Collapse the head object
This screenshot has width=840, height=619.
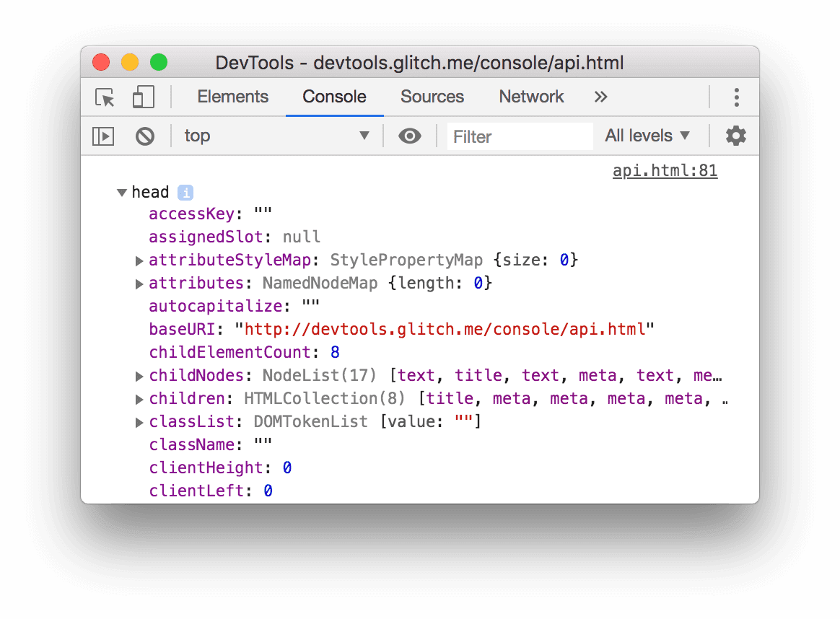point(121,192)
